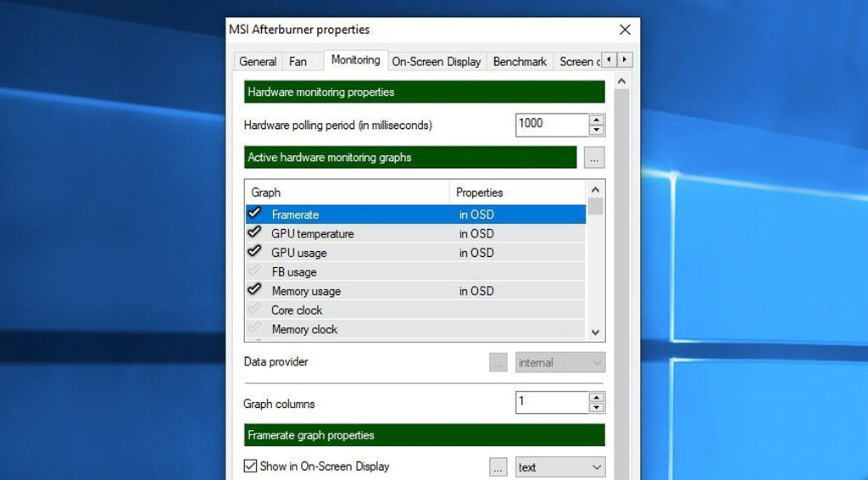Open the partially visible Screen capture tab
868x480 pixels.
tap(578, 61)
